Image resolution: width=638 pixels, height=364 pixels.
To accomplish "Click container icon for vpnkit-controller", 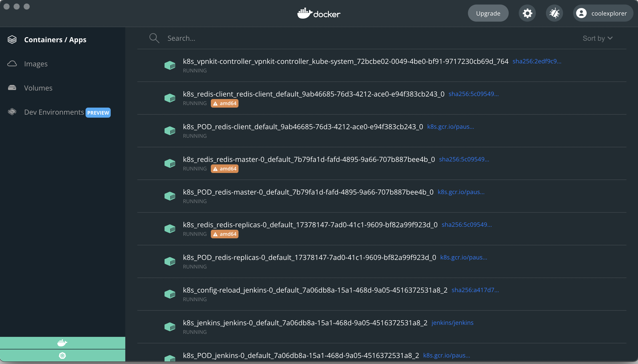I will (170, 65).
